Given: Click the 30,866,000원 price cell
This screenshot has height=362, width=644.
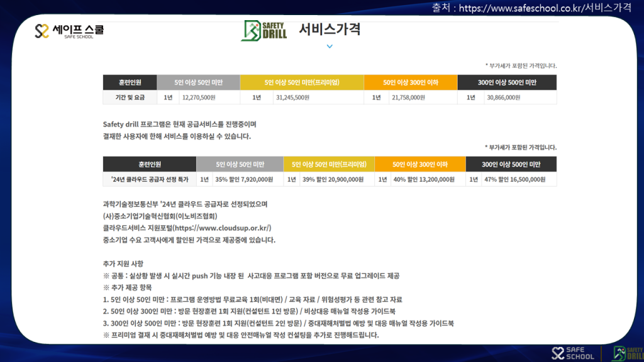Looking at the screenshot, I should click(x=520, y=97).
